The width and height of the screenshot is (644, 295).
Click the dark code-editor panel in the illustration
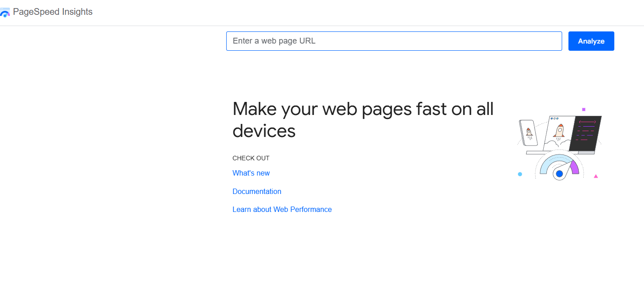(586, 132)
